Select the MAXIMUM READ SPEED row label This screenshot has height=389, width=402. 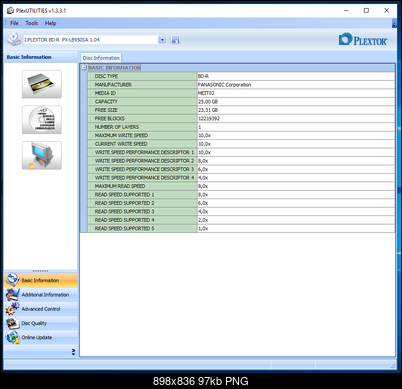(120, 186)
